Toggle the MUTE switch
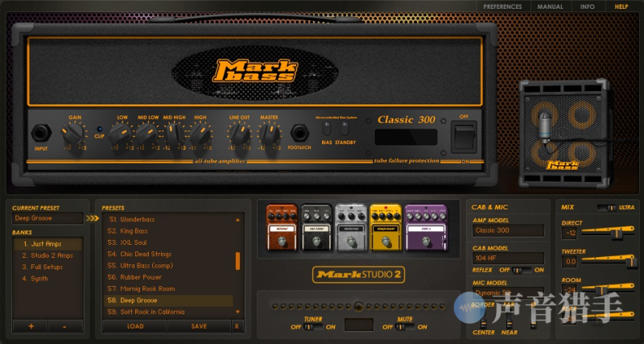 click(405, 327)
